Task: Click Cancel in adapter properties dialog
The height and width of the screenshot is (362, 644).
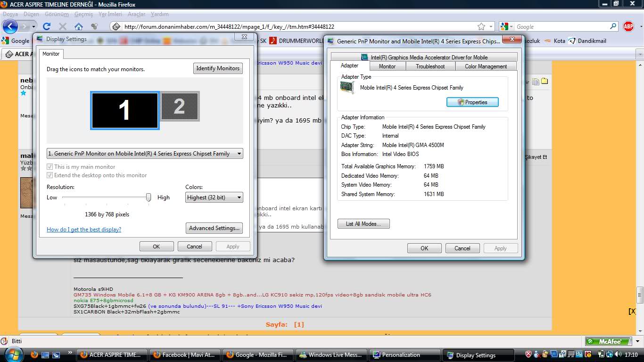Action: coord(462,248)
